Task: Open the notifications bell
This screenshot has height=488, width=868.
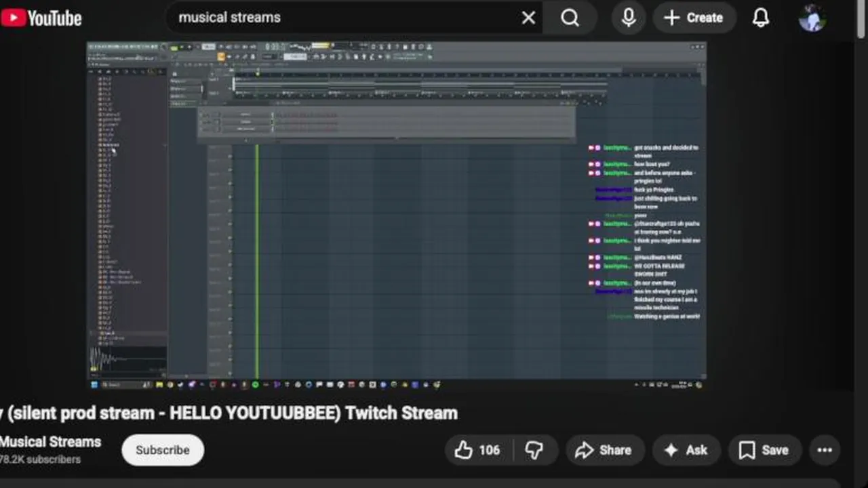Action: tap(761, 18)
